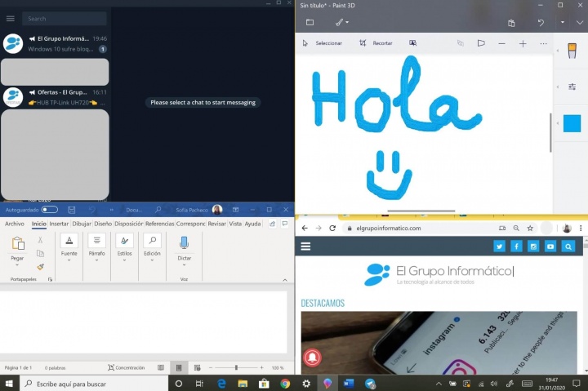Toggle Paint 3D 3D view icon
Screen dimensions: 588x391
click(461, 43)
